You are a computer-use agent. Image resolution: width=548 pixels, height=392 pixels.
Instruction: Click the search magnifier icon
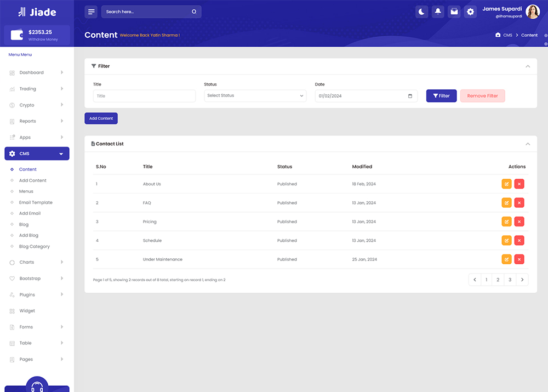[x=194, y=12]
